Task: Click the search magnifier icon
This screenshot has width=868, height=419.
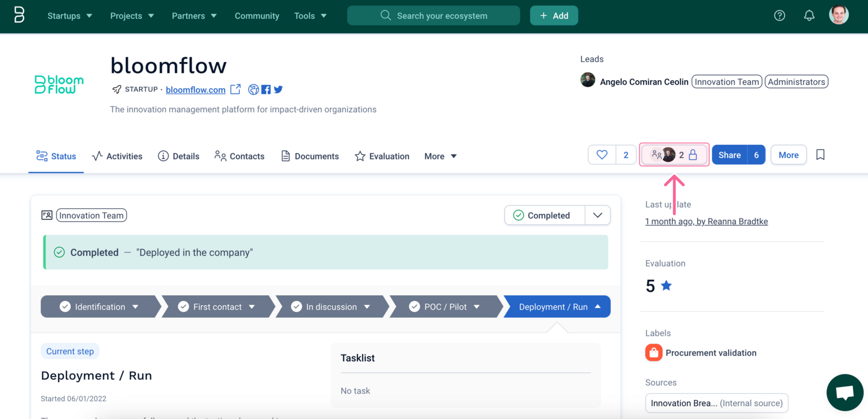Action: click(x=386, y=15)
